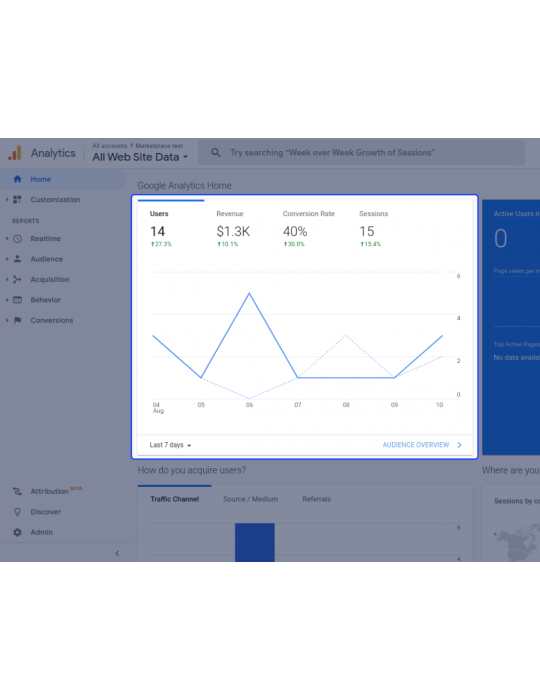540x700 pixels.
Task: Click the No data available text
Action: 517,357
